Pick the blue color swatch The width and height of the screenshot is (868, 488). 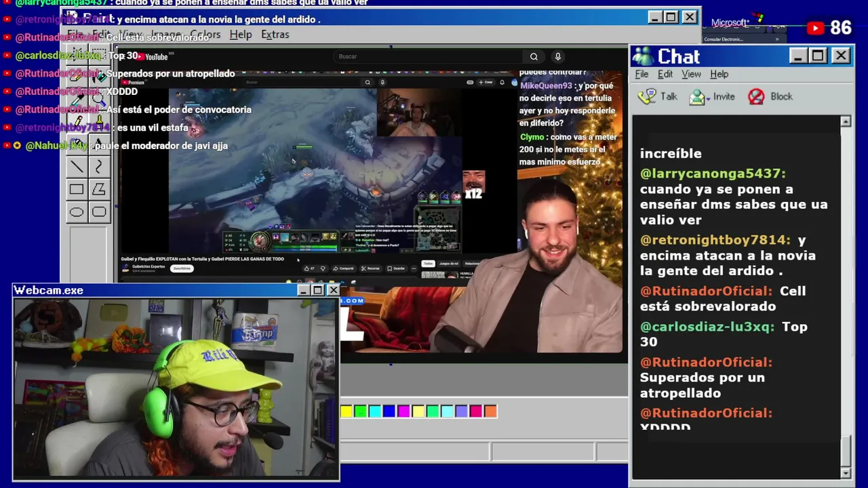[389, 411]
